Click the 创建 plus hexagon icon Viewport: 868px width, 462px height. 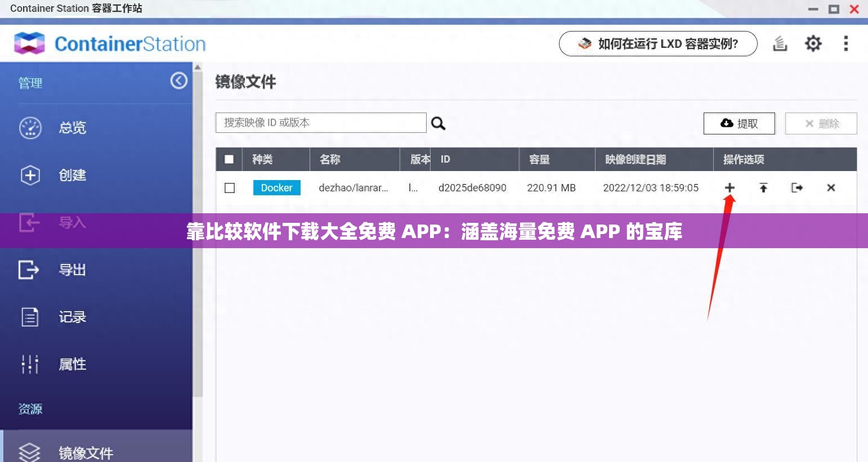tap(30, 175)
